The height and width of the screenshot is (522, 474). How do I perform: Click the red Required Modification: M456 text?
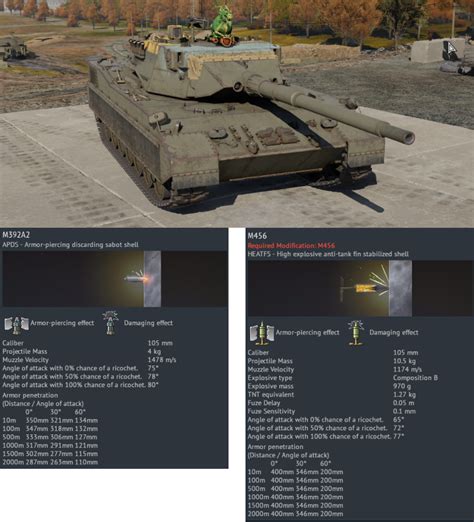coord(291,246)
